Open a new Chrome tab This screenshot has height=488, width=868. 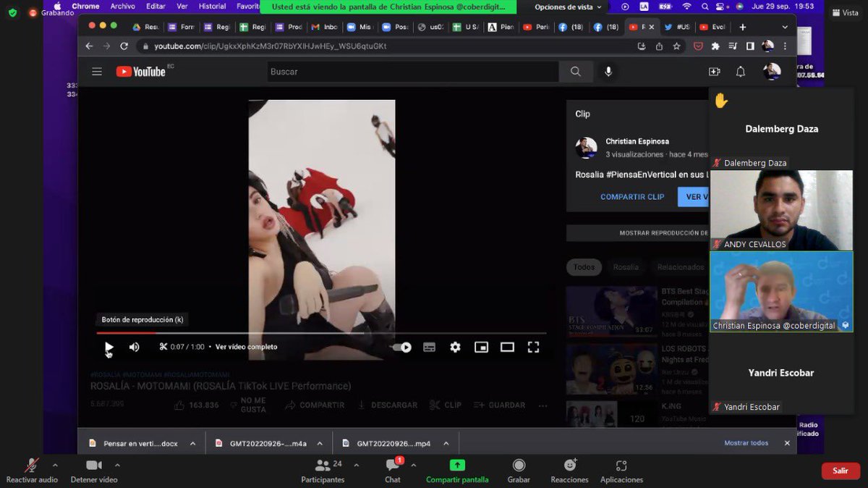[742, 27]
